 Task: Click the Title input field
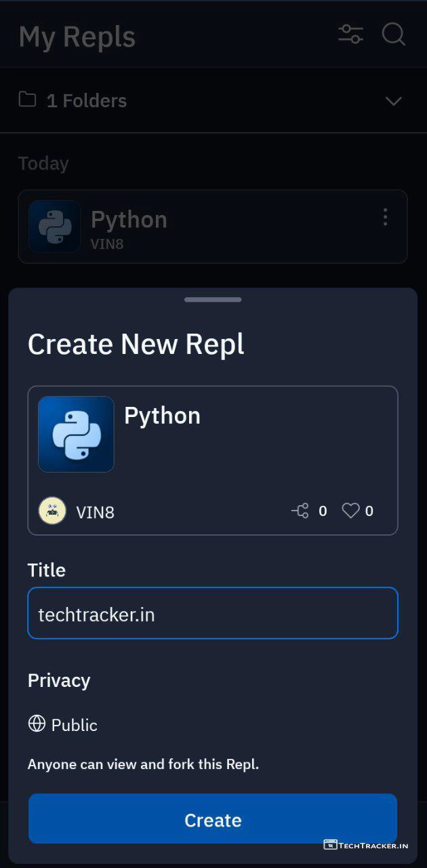(213, 613)
